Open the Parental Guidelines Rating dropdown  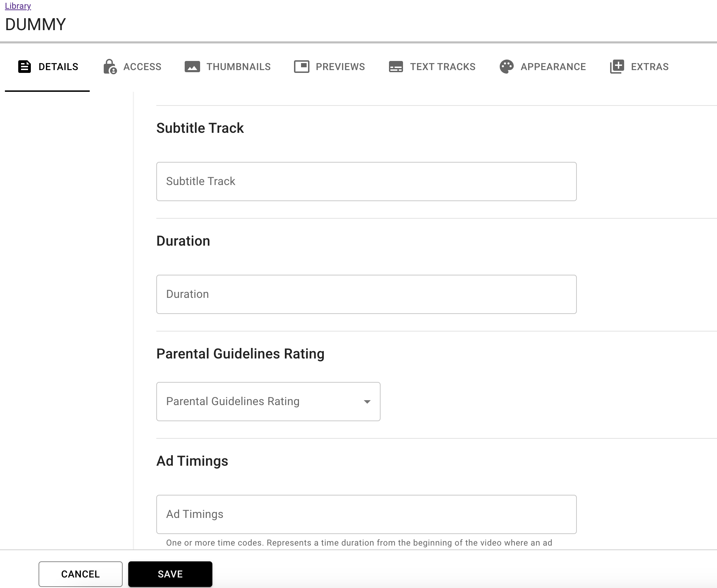pyautogui.click(x=268, y=402)
